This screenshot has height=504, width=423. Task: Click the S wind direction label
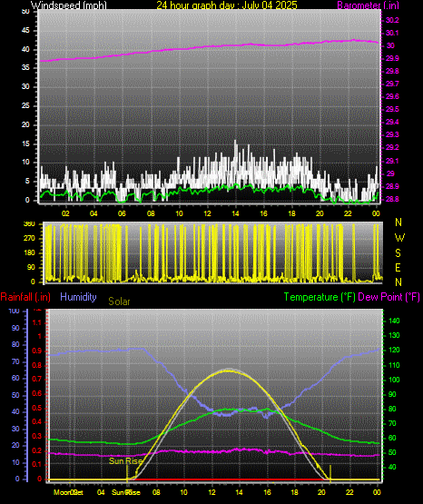click(398, 253)
